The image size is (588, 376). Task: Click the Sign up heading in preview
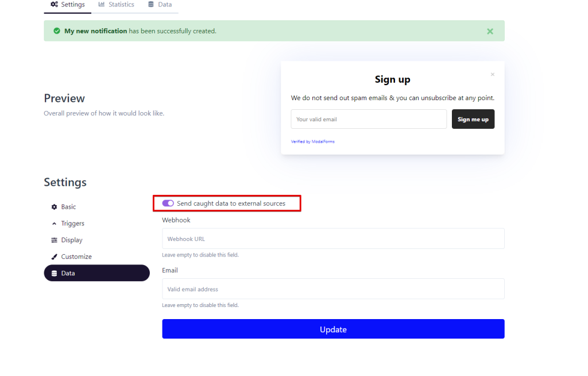click(392, 79)
